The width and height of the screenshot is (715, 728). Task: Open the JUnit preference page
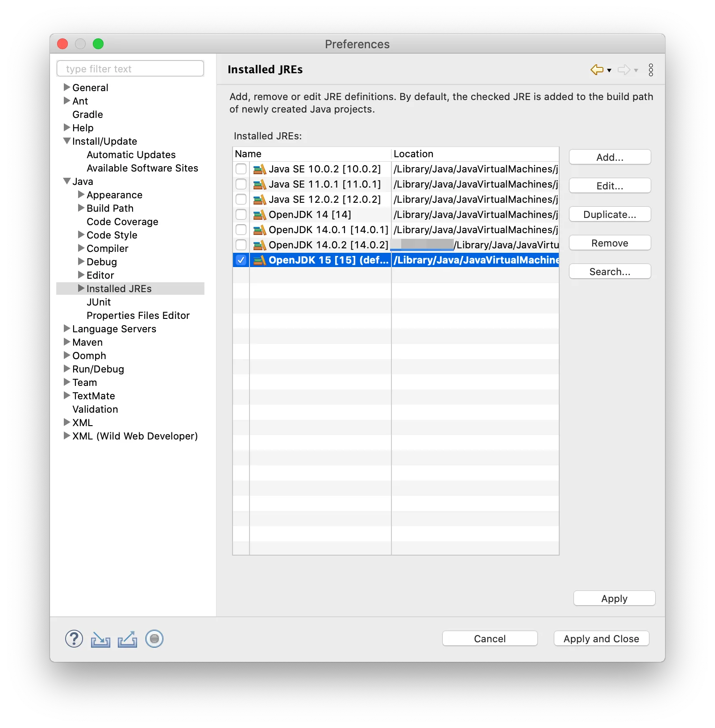pos(99,302)
